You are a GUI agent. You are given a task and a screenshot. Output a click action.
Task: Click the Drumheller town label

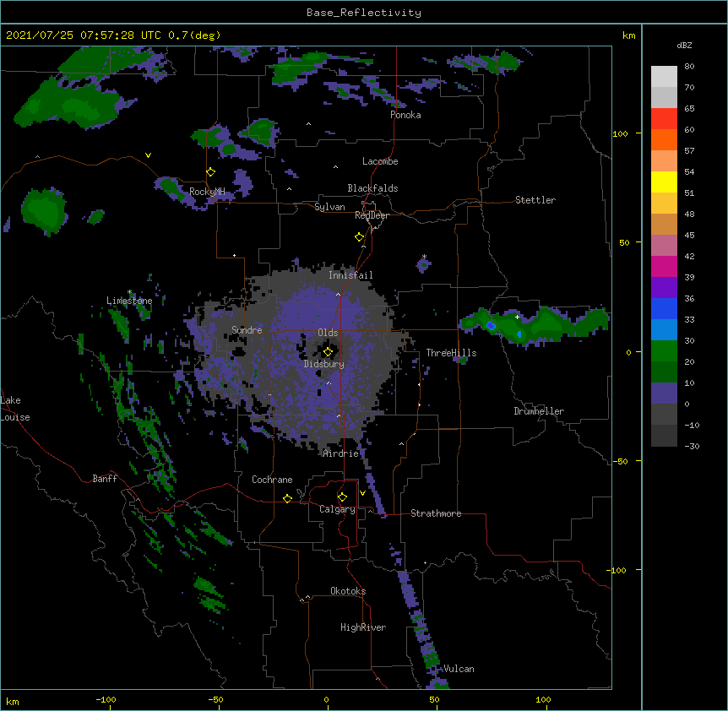pos(539,411)
